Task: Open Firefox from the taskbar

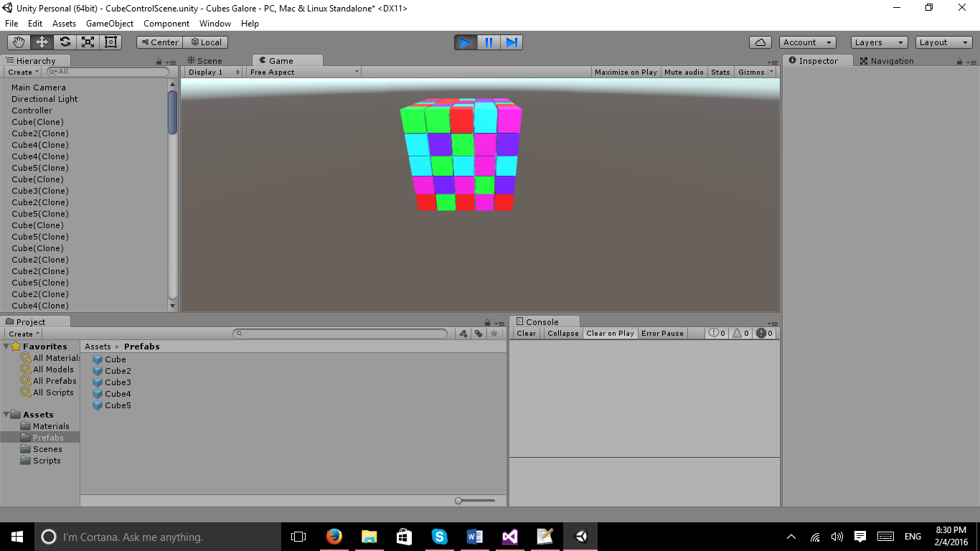Action: pyautogui.click(x=334, y=537)
